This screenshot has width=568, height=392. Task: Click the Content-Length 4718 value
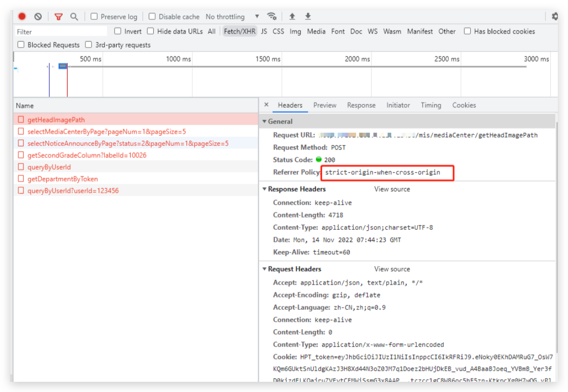tap(335, 215)
